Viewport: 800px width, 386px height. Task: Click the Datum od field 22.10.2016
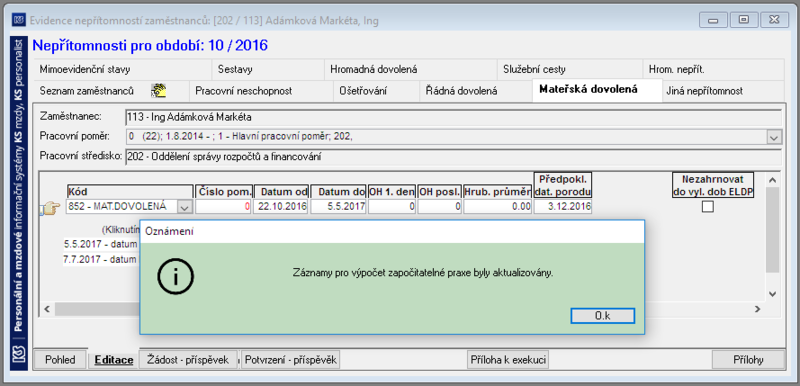coord(280,207)
